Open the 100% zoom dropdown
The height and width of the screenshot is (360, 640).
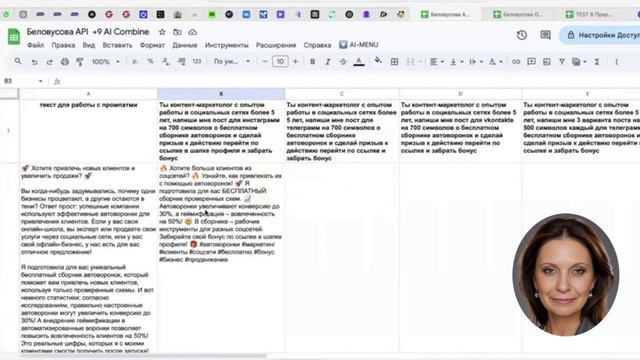pos(105,62)
